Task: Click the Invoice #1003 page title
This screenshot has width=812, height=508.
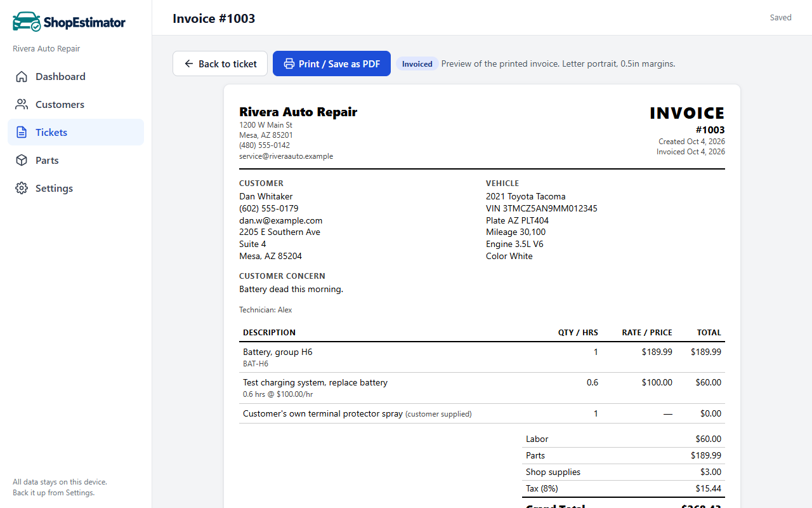Action: click(214, 18)
